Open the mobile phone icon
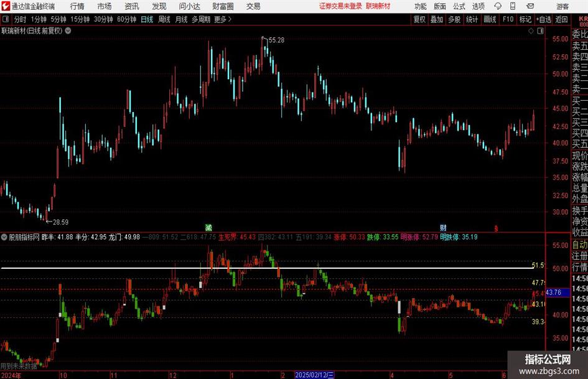This screenshot has height=379, width=588. pyautogui.click(x=513, y=6)
